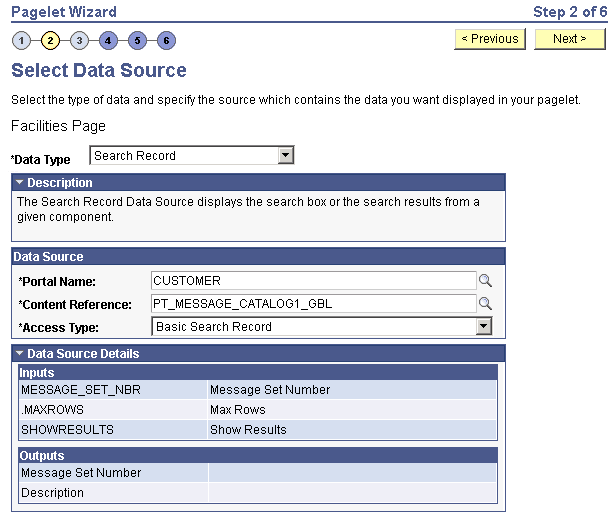Click the Facilities Page title text
The height and width of the screenshot is (529, 611).
[x=58, y=126]
